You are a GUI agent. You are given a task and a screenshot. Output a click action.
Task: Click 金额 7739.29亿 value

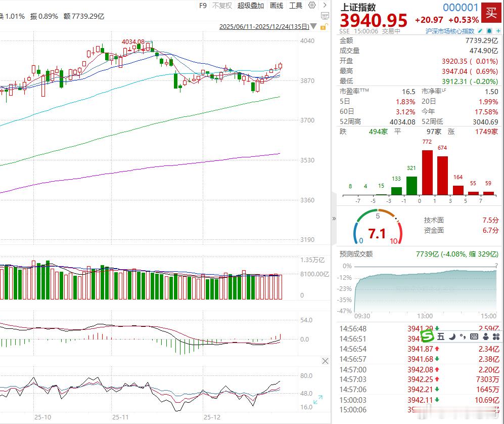(x=481, y=40)
